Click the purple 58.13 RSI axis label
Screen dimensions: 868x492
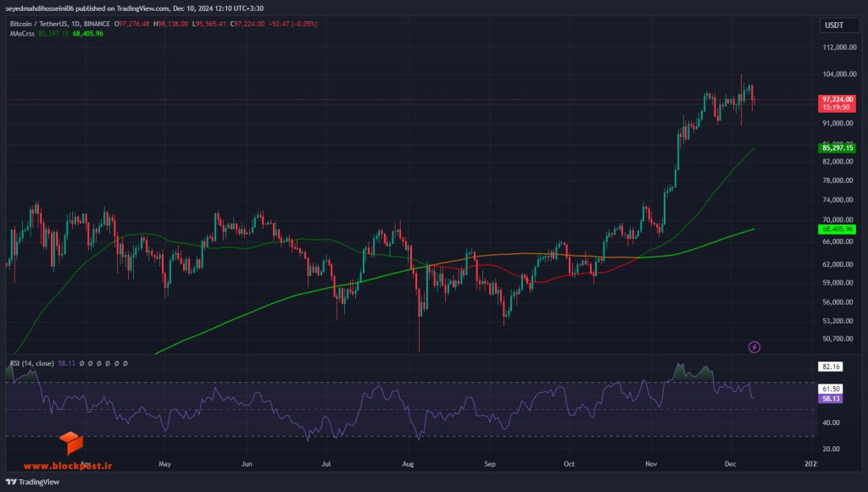(831, 399)
